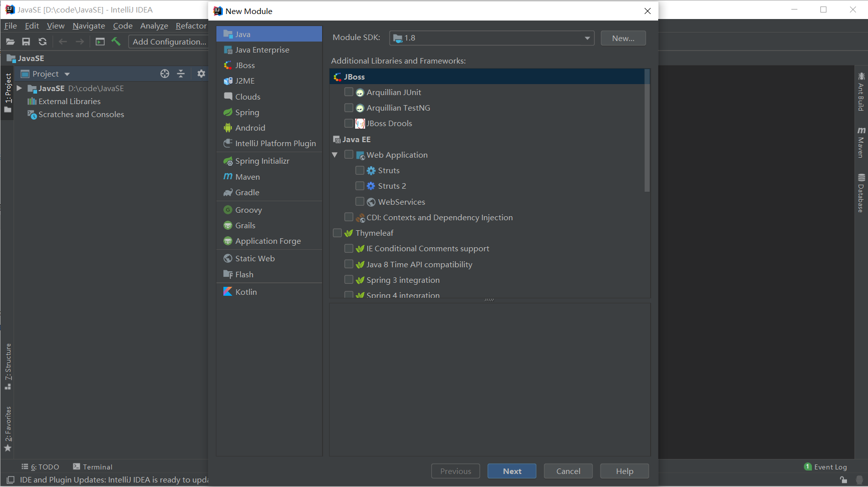The height and width of the screenshot is (487, 868).
Task: Select Flash module type
Action: (269, 274)
